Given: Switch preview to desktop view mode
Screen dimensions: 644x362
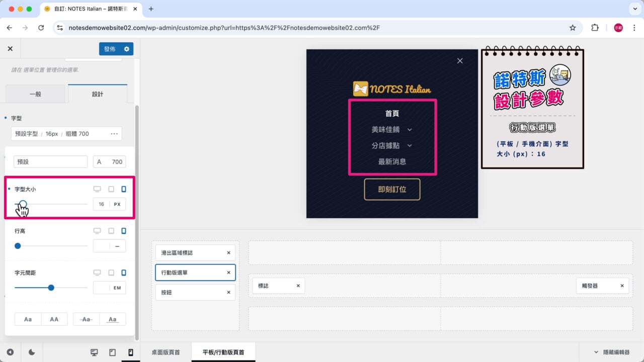Looking at the screenshot, I should pyautogui.click(x=94, y=352).
